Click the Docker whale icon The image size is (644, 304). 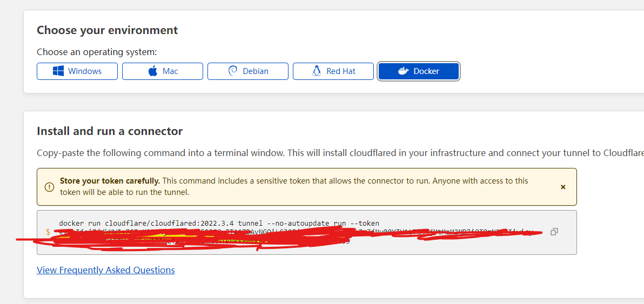pyautogui.click(x=403, y=71)
